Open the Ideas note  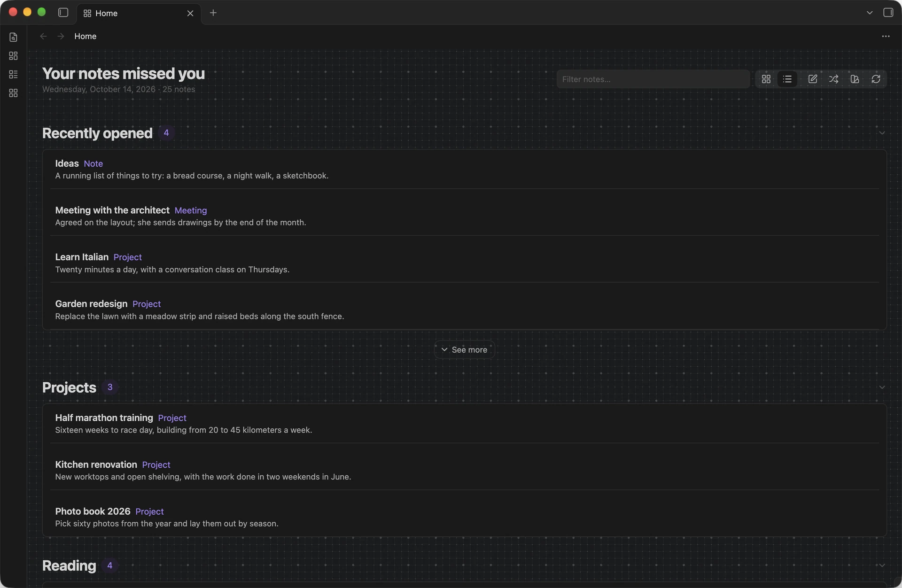(x=464, y=170)
